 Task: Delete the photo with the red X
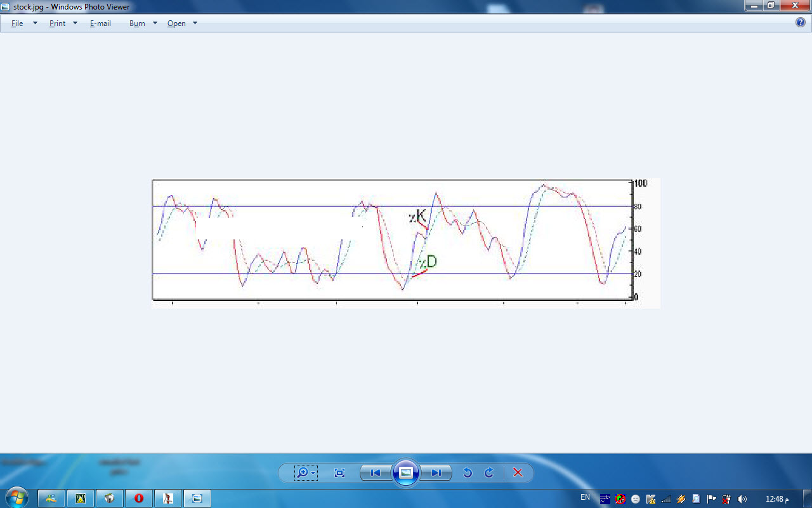[518, 473]
